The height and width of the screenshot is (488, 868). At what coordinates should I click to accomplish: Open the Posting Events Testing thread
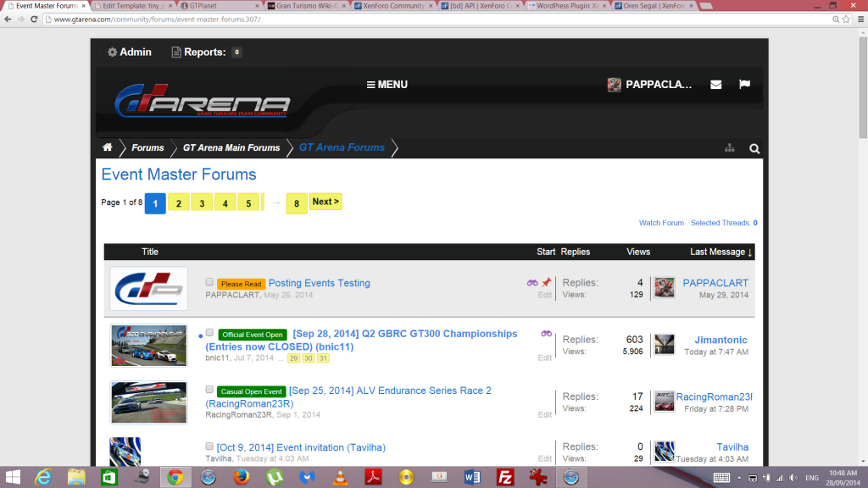click(319, 283)
